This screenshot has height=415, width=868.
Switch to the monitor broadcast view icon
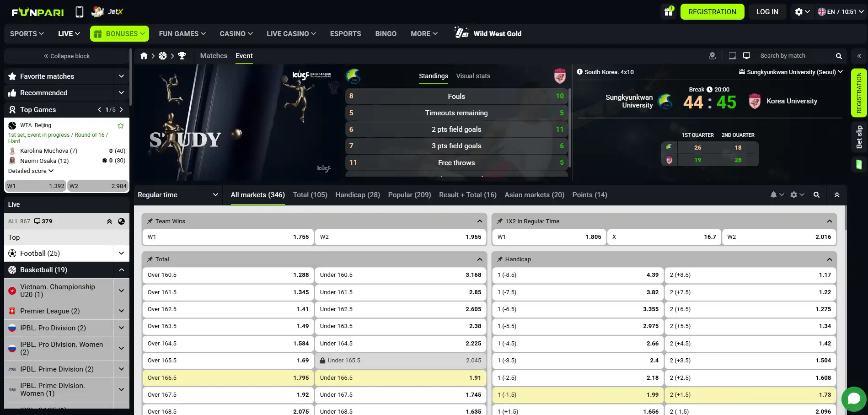pyautogui.click(x=746, y=56)
